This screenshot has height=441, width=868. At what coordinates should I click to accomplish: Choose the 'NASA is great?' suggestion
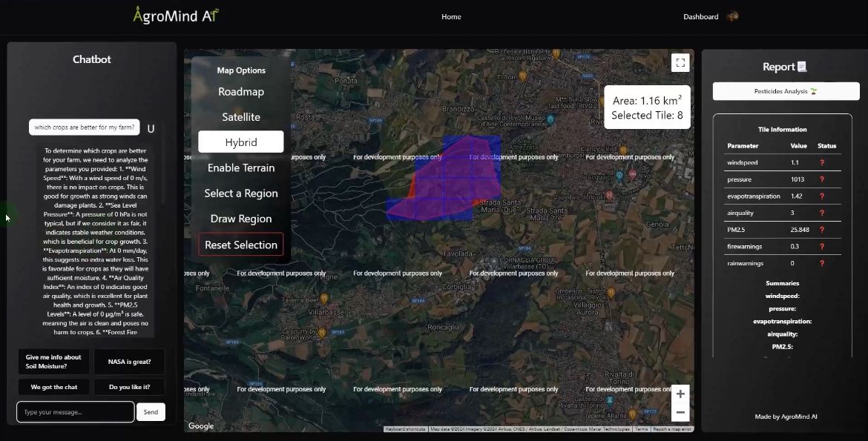[x=129, y=361]
